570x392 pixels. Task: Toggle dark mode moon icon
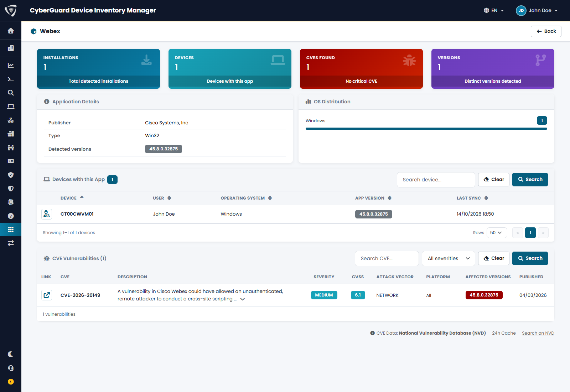(x=11, y=354)
